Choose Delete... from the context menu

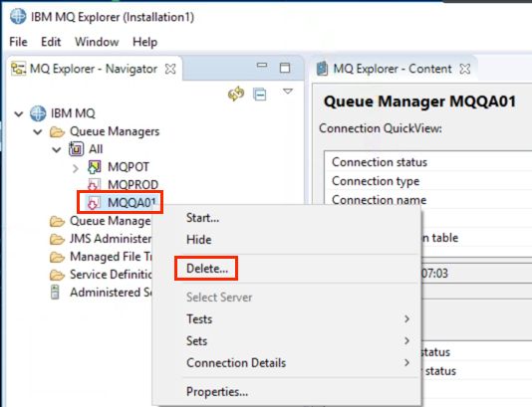pyautogui.click(x=207, y=269)
